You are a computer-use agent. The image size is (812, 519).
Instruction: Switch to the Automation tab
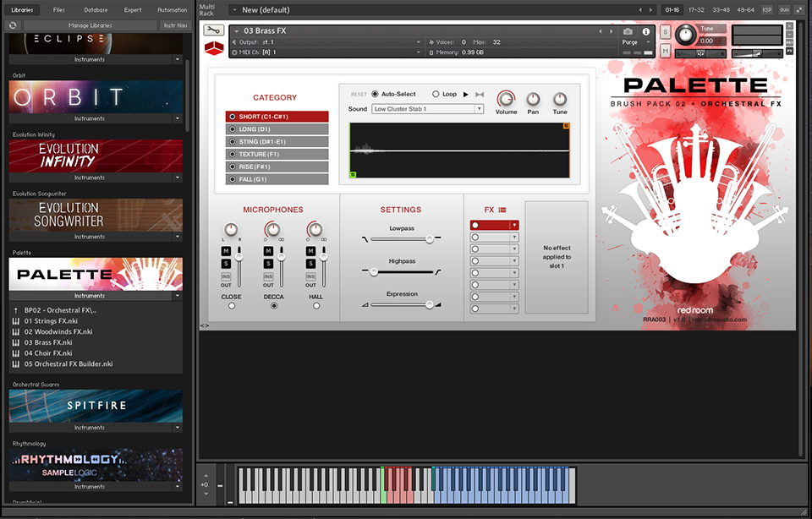point(172,10)
